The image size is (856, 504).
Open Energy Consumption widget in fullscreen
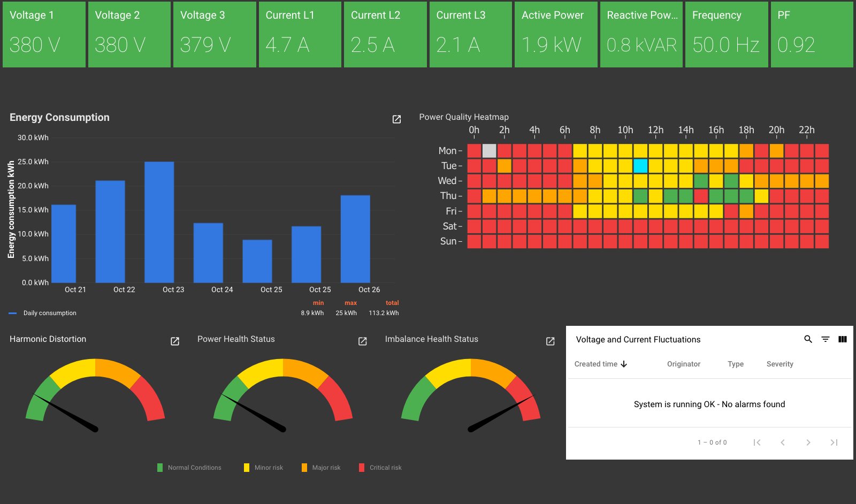coord(396,119)
